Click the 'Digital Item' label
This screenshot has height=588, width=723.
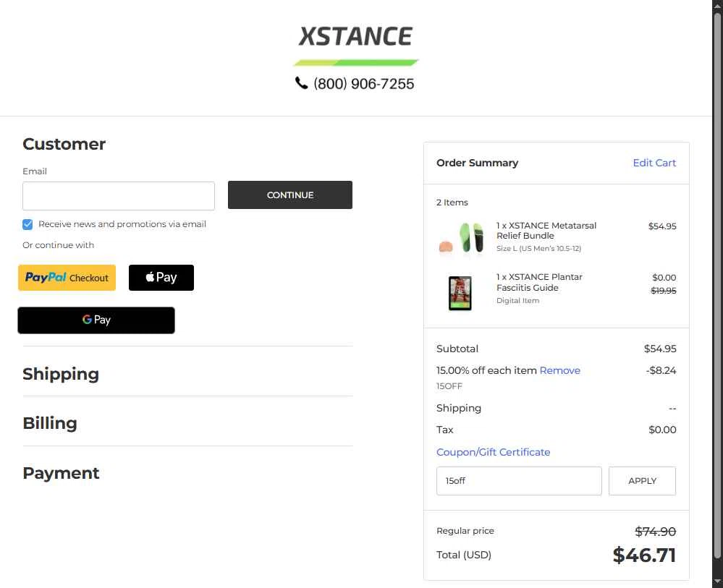click(x=517, y=300)
